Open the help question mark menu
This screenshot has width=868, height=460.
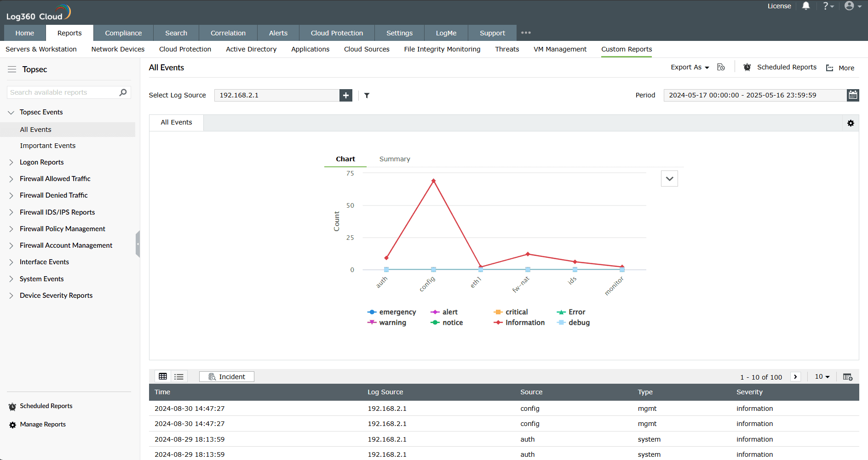coord(828,6)
